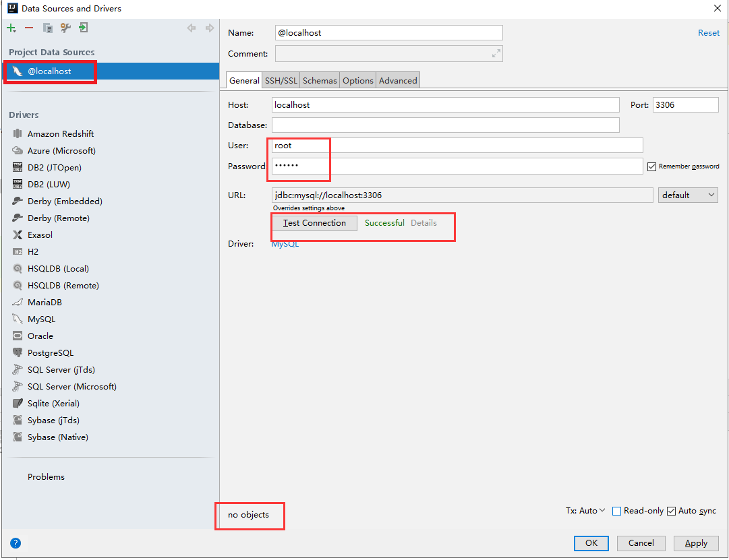Open the Options tab
This screenshot has width=729, height=560.
pos(358,80)
